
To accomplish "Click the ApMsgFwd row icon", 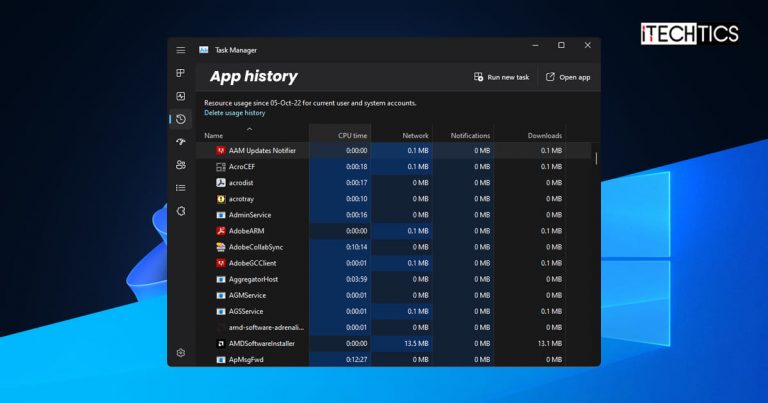I will [x=221, y=359].
